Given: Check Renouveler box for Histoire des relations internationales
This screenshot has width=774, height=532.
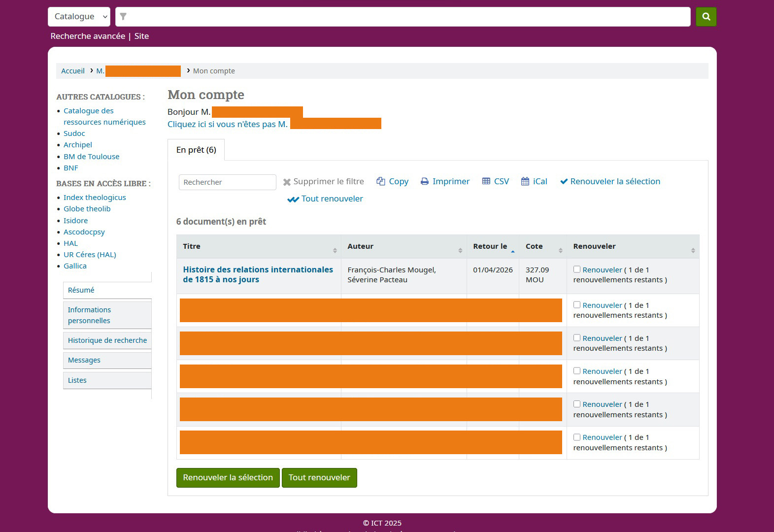Looking at the screenshot, I should click(x=577, y=269).
